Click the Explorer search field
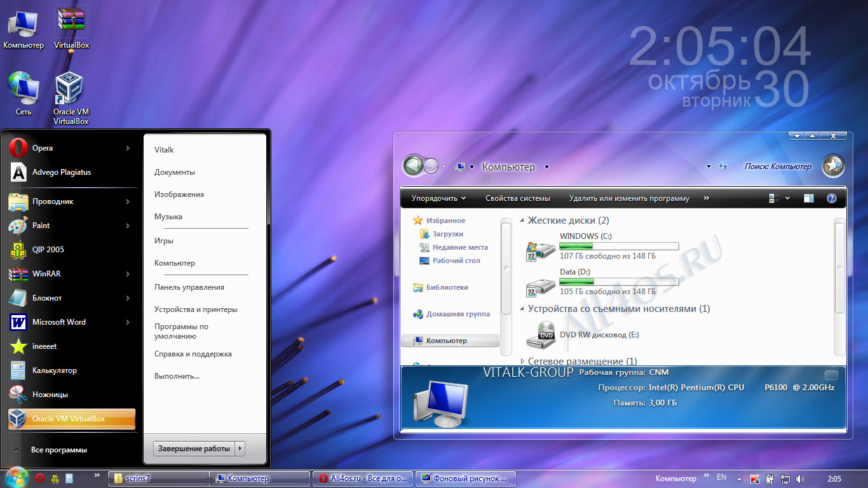Image resolution: width=868 pixels, height=488 pixels. coord(778,166)
